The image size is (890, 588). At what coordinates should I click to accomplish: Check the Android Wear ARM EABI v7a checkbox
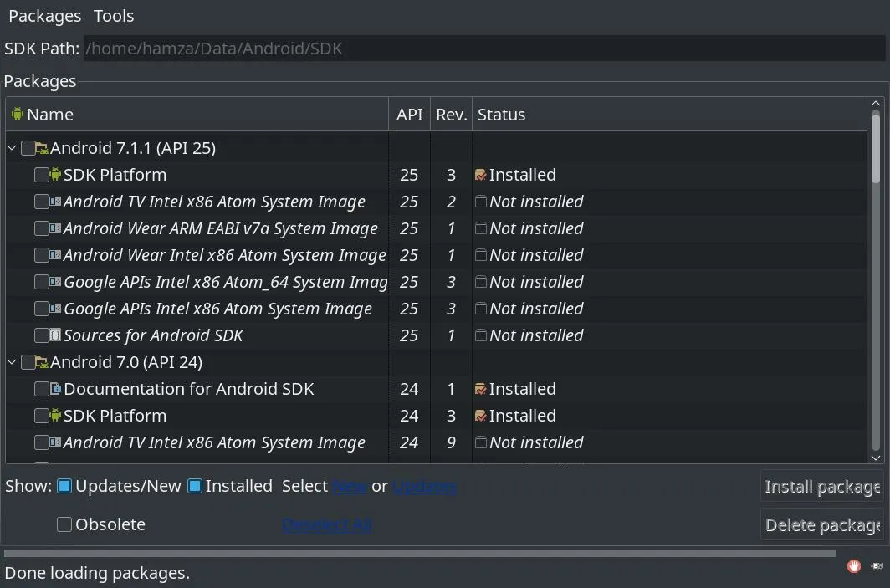click(41, 228)
